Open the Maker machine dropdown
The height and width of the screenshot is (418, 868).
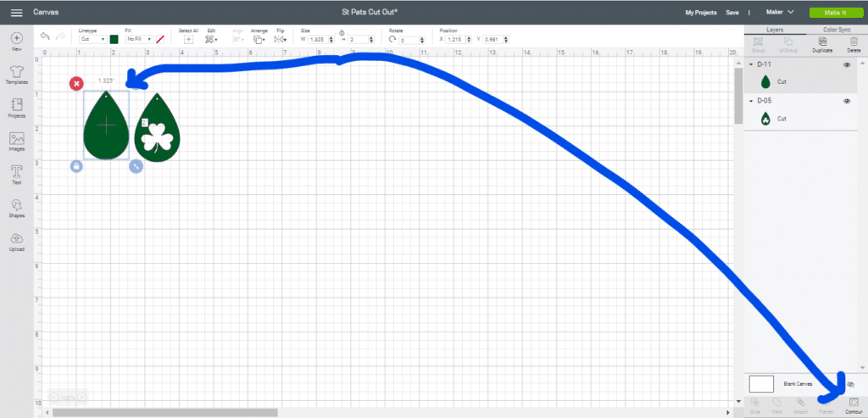coord(778,13)
